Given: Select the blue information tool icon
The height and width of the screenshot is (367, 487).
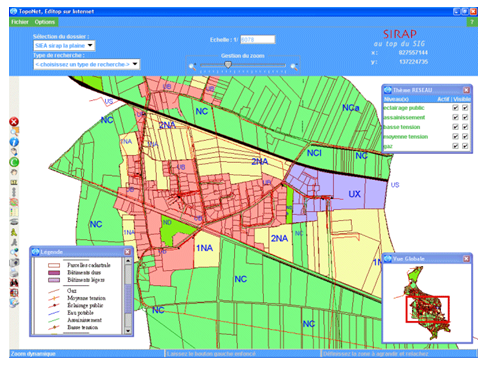Looking at the screenshot, I should (14, 142).
